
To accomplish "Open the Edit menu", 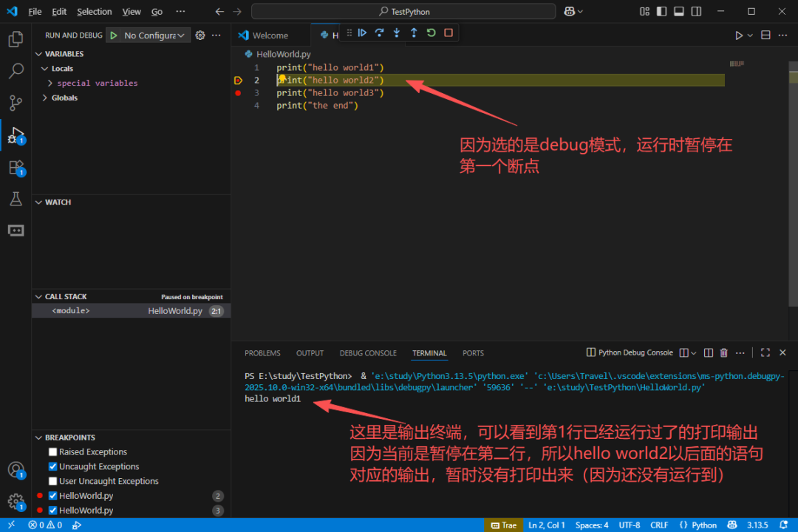I will point(59,11).
